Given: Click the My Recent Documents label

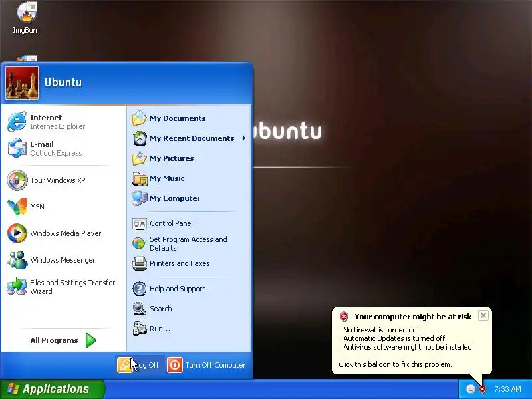Looking at the screenshot, I should [192, 138].
